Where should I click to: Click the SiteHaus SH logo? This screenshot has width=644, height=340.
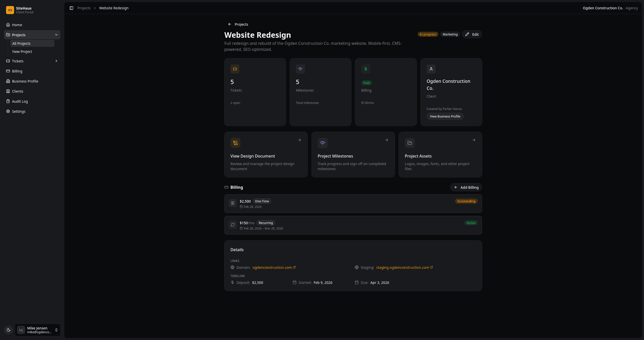10,10
